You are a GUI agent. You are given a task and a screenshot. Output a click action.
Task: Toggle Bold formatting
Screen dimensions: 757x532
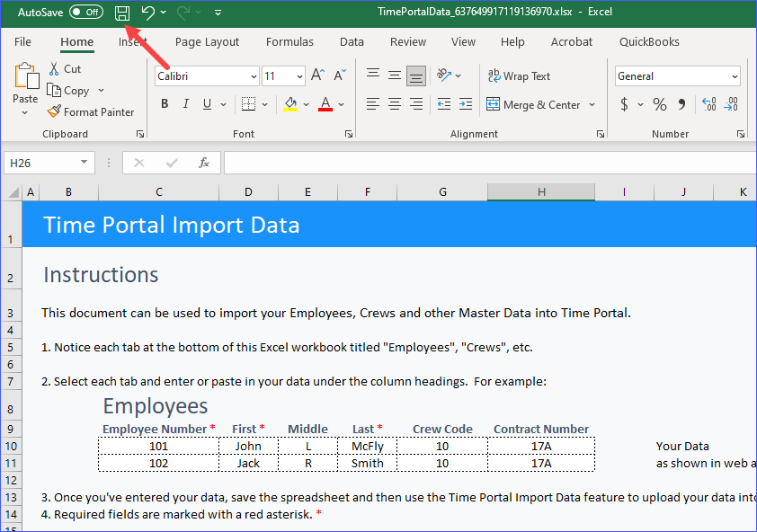(x=165, y=103)
